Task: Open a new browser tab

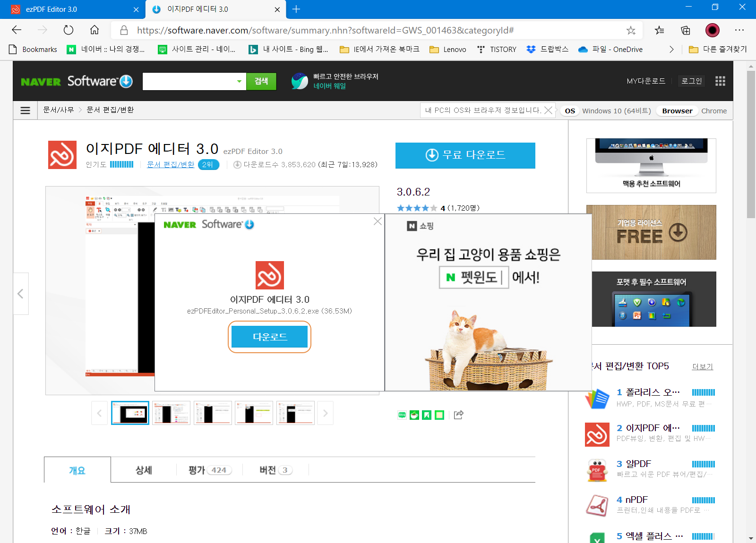Action: [296, 9]
